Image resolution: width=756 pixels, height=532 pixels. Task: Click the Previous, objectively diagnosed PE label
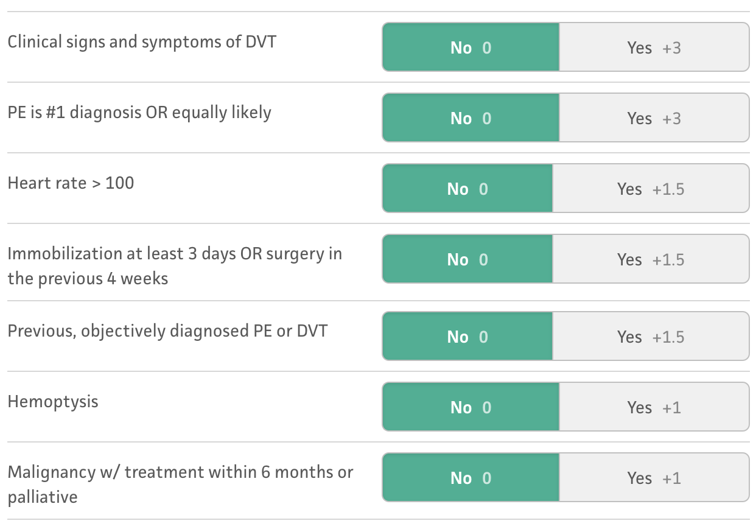coord(167,331)
